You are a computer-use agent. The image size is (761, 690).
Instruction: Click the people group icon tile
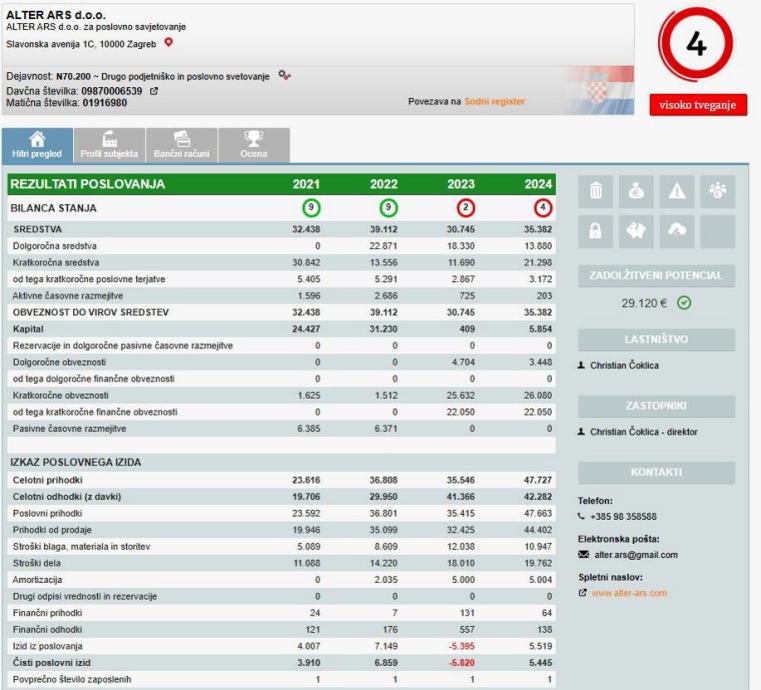[718, 191]
